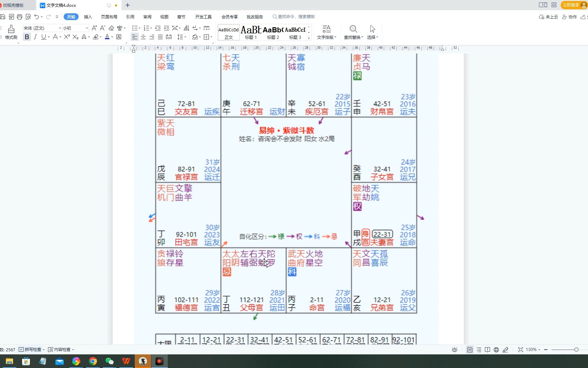
Task: Expand the line spacing dropdown
Action: tap(185, 37)
